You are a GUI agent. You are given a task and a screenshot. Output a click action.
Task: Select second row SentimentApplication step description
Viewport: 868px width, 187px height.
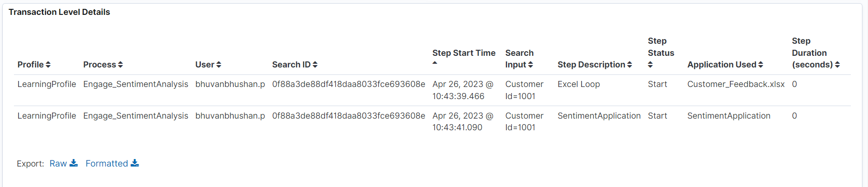(x=599, y=116)
